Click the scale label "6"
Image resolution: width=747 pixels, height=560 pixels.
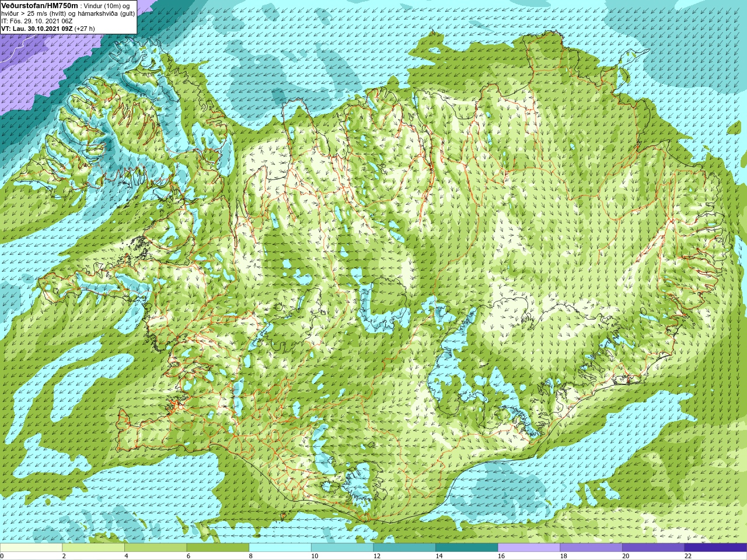189,556
